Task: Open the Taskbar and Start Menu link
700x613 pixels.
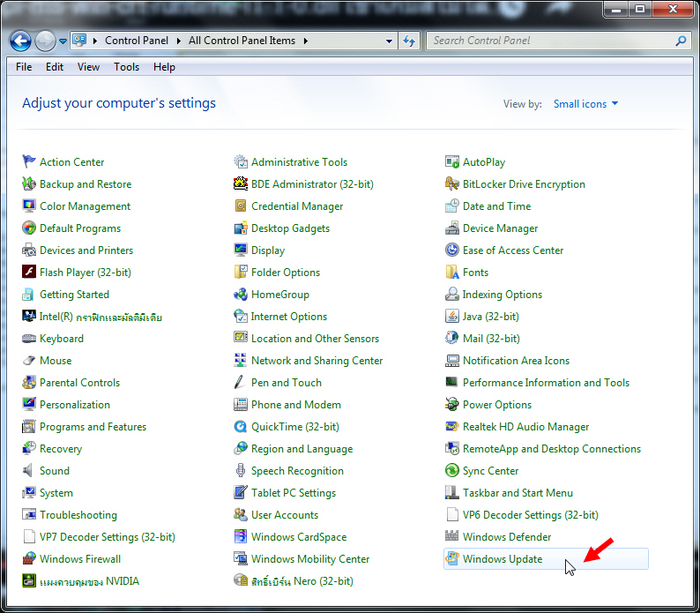Action: [518, 493]
